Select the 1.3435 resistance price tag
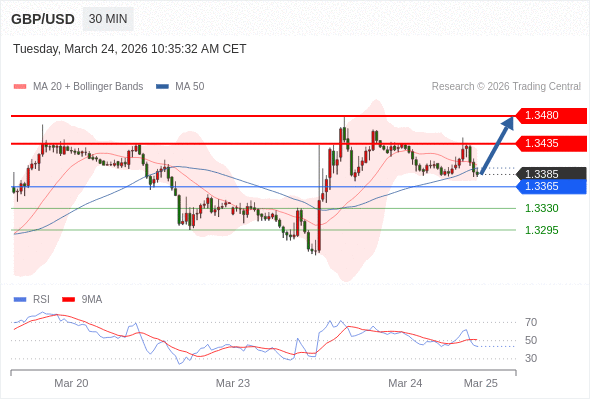Viewport: 590px width, 400px height. 550,143
